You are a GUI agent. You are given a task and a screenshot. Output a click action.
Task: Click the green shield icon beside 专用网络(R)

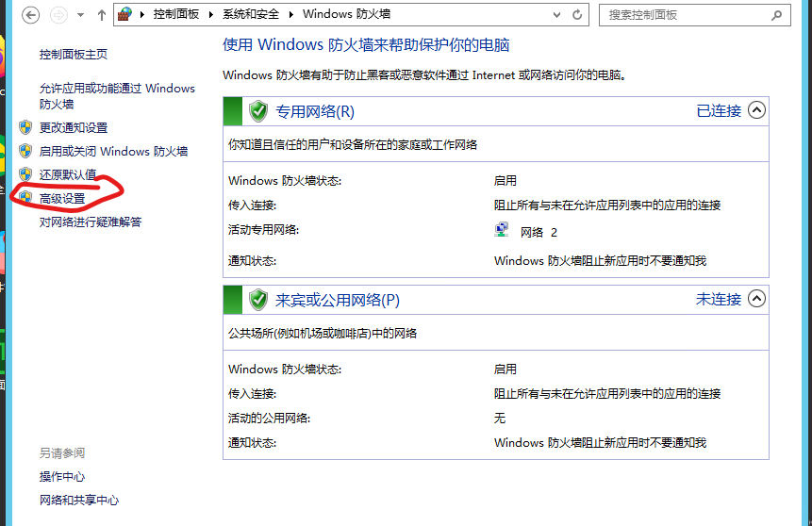coord(258,111)
